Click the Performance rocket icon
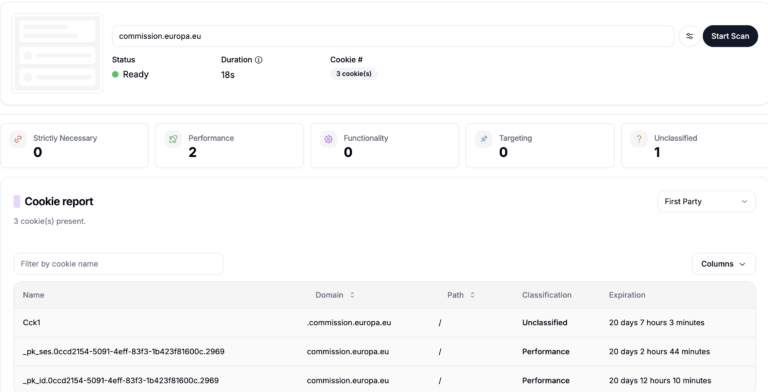Image resolution: width=768 pixels, height=392 pixels. [x=173, y=139]
